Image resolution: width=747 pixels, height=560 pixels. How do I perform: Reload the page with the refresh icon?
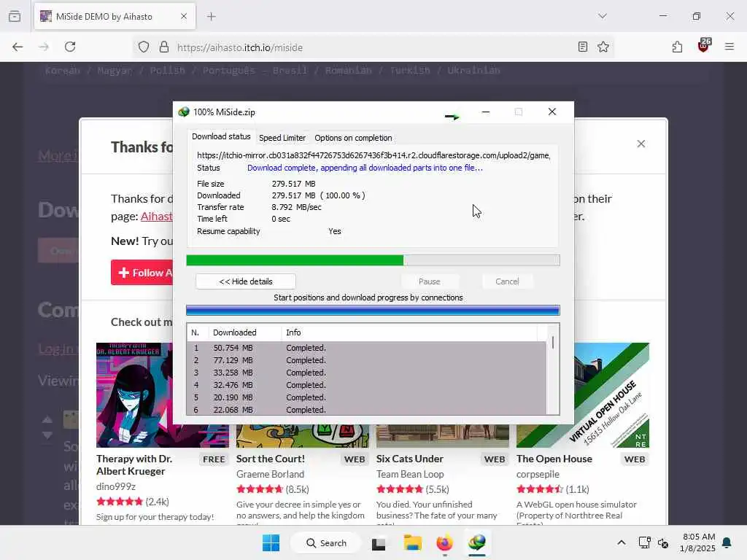click(x=70, y=47)
